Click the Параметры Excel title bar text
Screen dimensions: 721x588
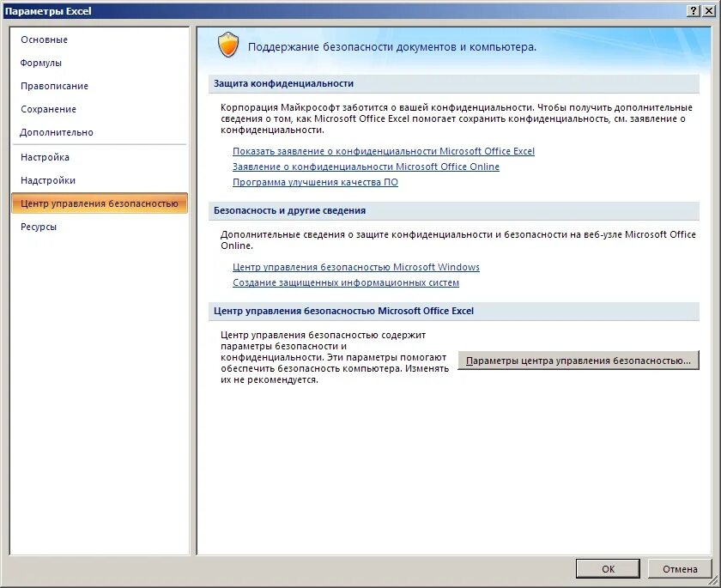(48, 11)
